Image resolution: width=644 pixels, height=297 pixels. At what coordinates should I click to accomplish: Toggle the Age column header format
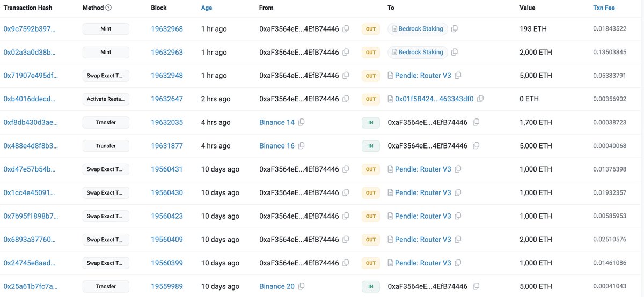pos(207,8)
